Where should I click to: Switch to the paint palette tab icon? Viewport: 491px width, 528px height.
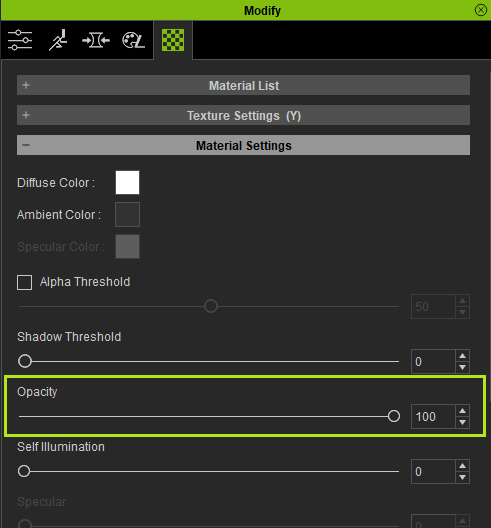click(x=133, y=40)
